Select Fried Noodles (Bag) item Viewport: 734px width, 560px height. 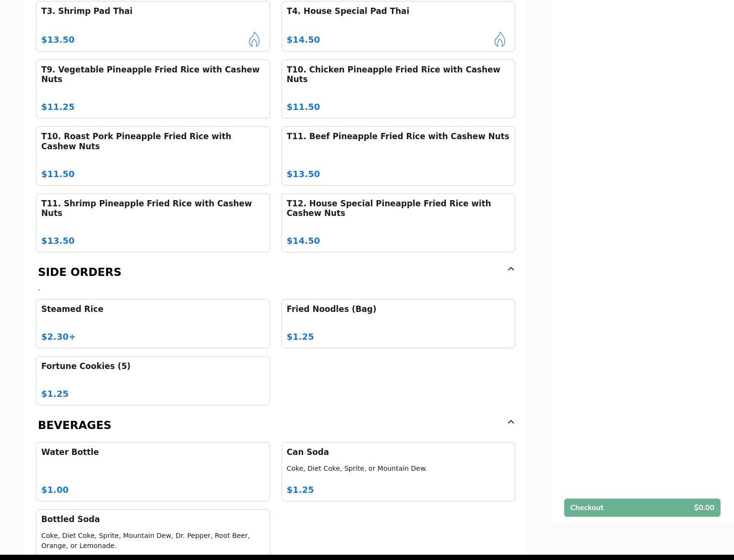(398, 323)
